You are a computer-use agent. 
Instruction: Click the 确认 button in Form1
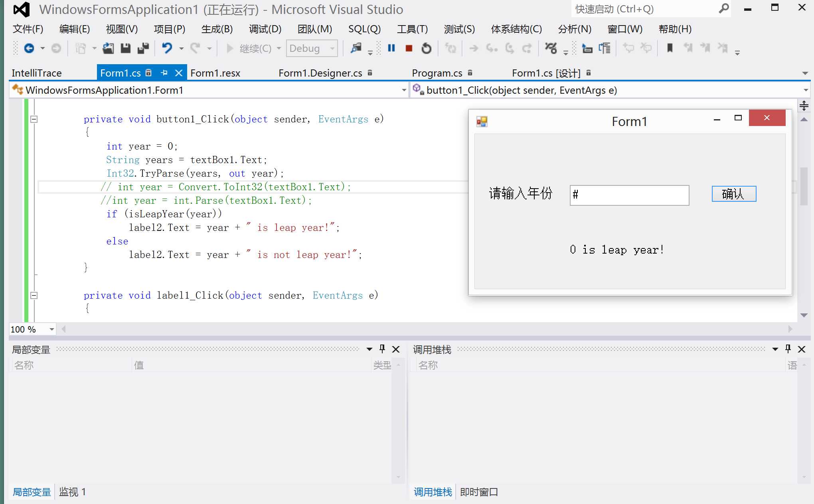point(734,194)
